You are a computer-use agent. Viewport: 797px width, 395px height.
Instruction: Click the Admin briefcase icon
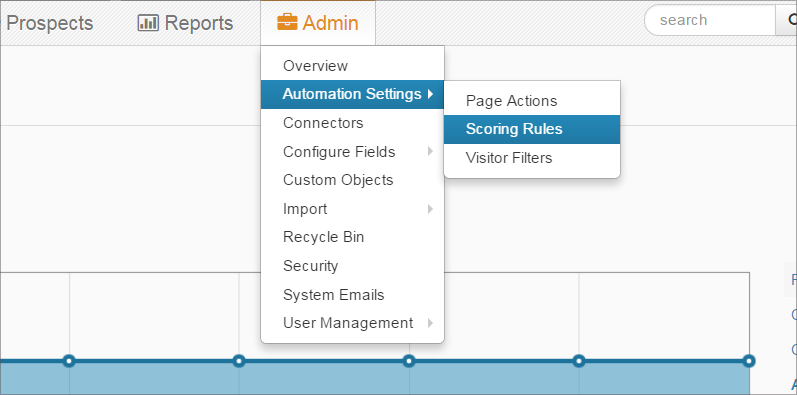287,22
